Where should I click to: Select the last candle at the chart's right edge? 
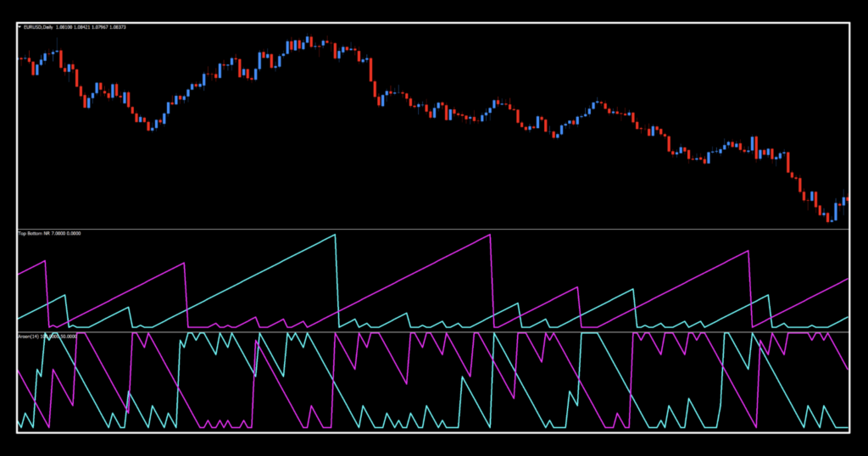point(847,199)
